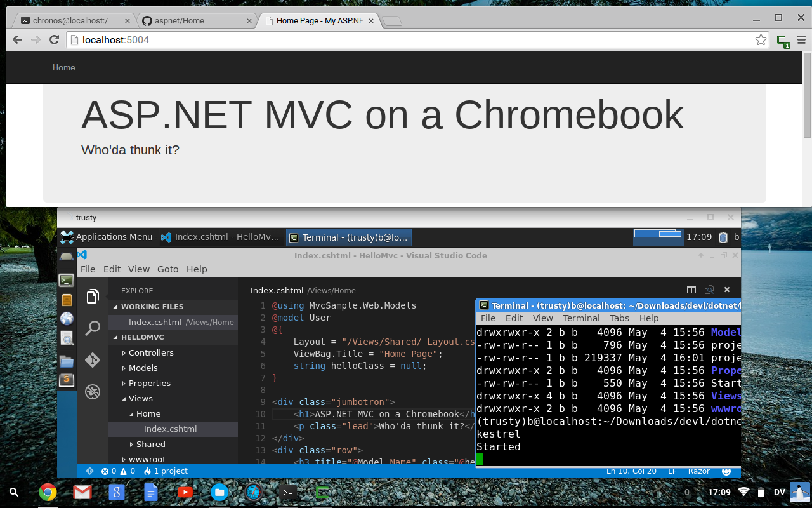
Task: Open the crosh terminal icon on the shelf
Action: pos(288,492)
